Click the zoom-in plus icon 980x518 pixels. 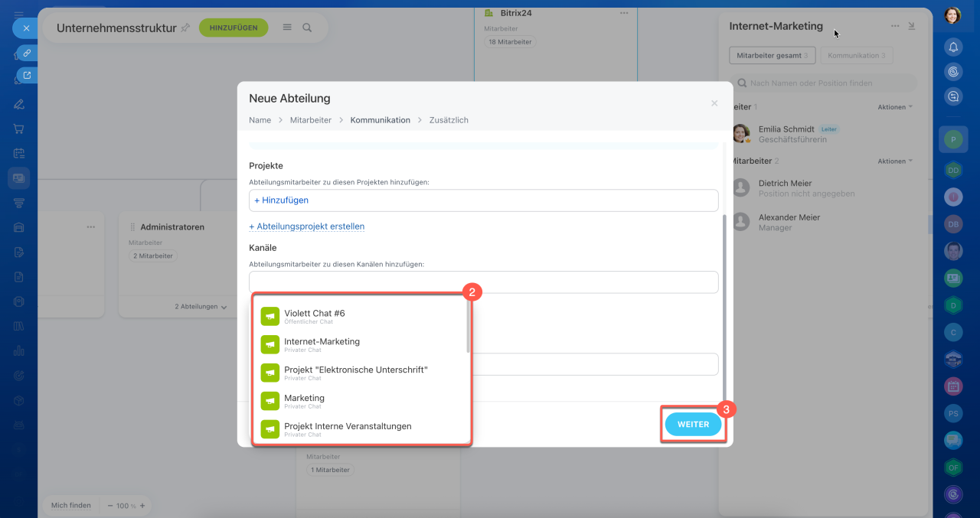click(x=142, y=506)
